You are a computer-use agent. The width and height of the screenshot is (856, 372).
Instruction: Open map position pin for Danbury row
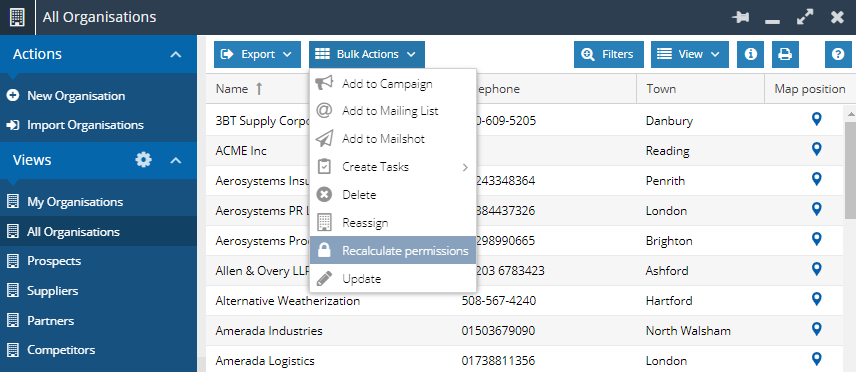click(817, 119)
